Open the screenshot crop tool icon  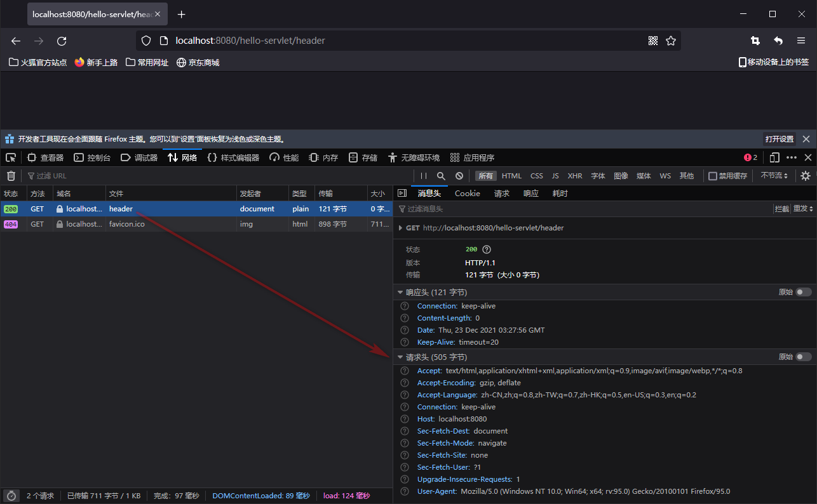tap(755, 41)
